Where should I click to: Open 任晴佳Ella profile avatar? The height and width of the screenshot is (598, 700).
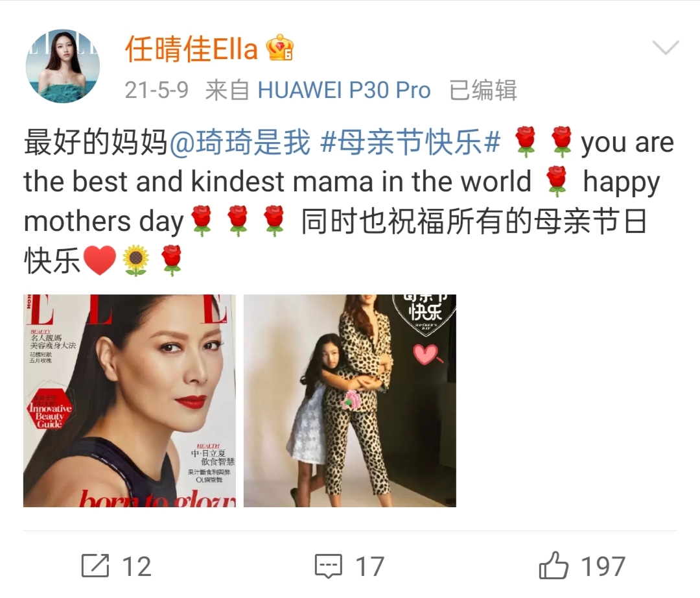62,66
